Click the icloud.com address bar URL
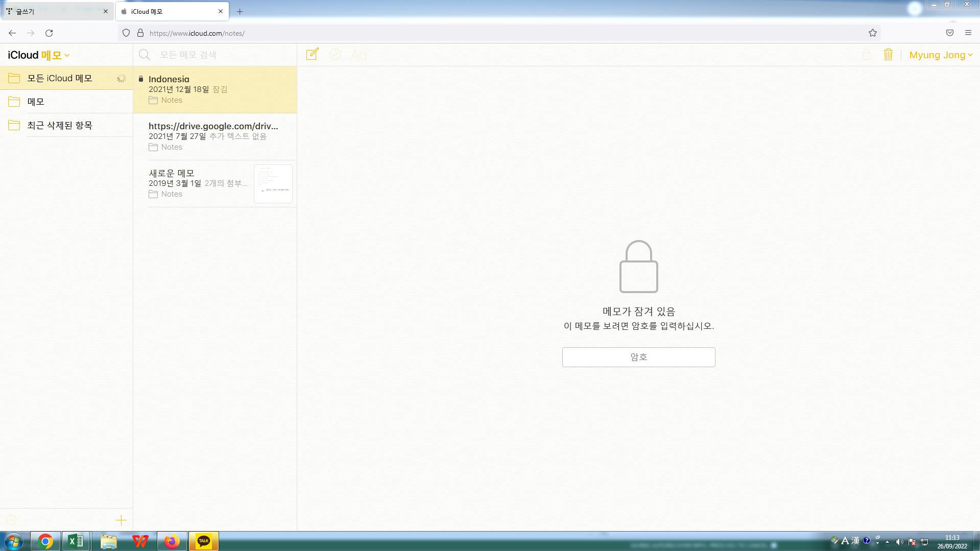Viewport: 980px width, 551px height. click(x=197, y=33)
